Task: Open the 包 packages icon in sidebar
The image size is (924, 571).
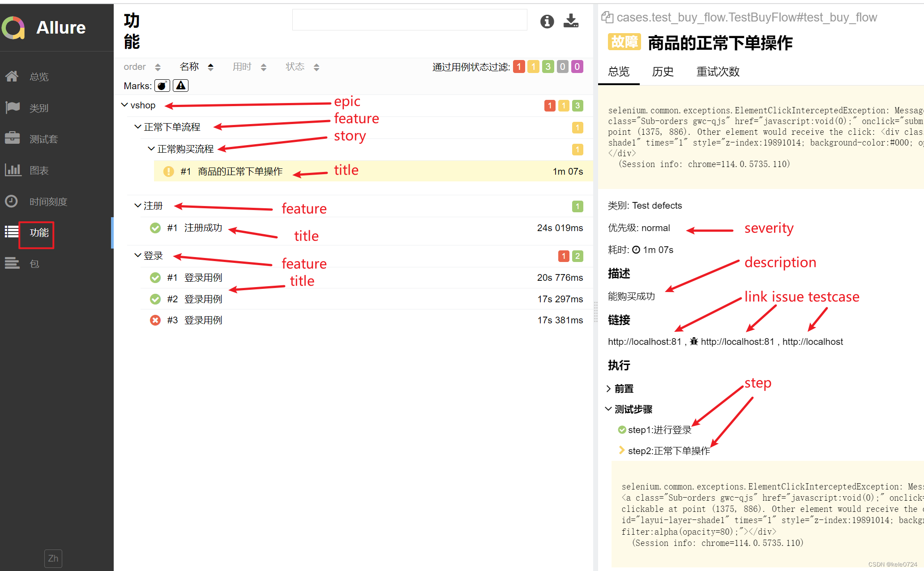Action: point(12,263)
